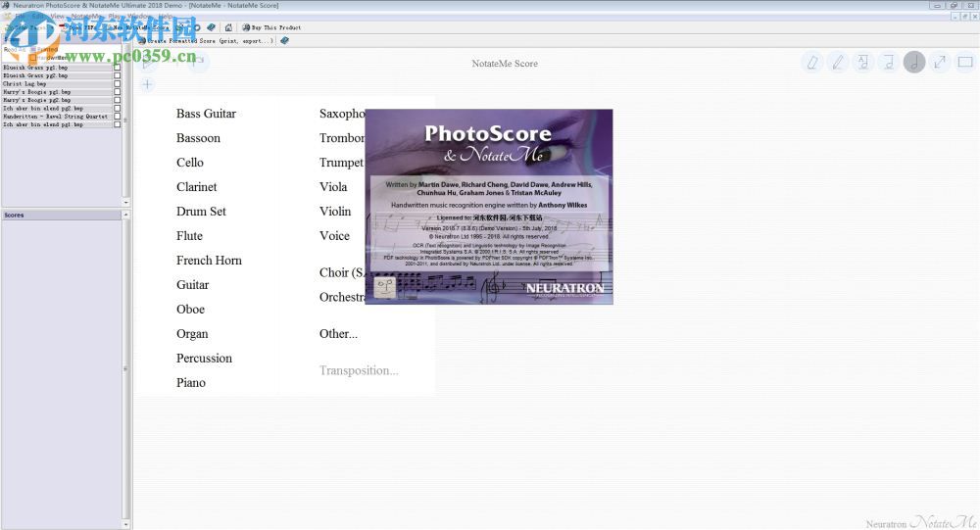
Task: Click the PhotoScore splash screen image
Action: (x=489, y=207)
